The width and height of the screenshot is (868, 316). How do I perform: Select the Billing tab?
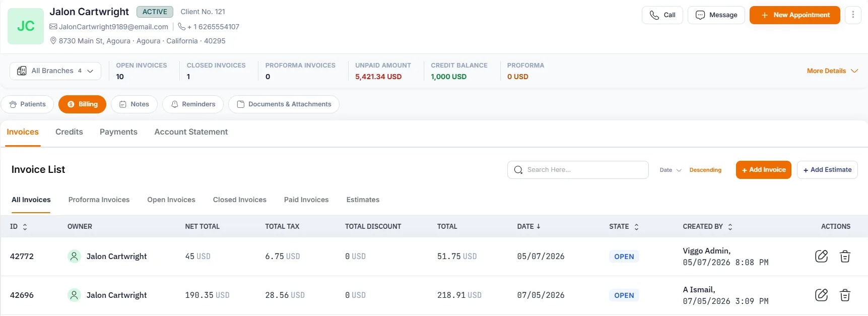[x=82, y=104]
